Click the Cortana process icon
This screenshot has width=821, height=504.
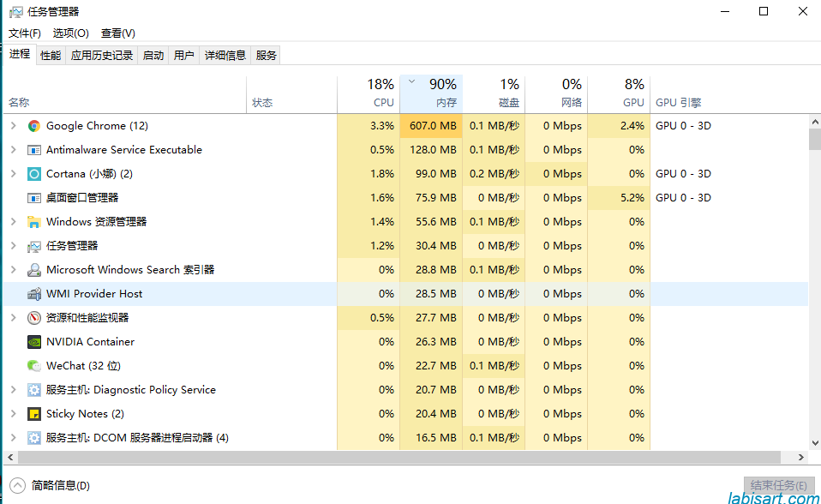tap(34, 174)
